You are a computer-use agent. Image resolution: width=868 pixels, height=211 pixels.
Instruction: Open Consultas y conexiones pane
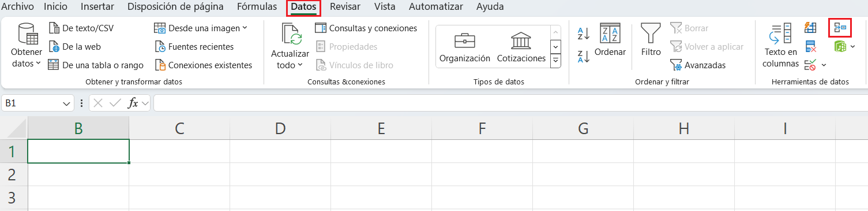[366, 28]
